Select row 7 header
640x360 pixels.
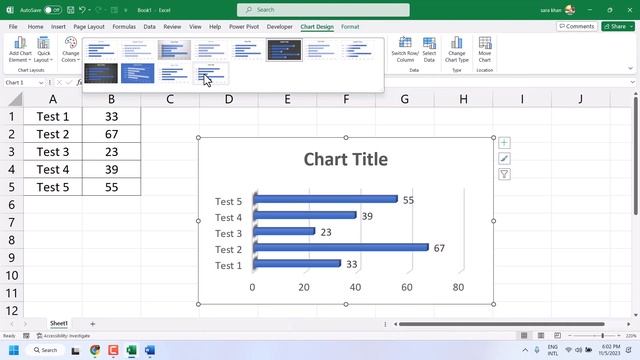[x=11, y=222]
